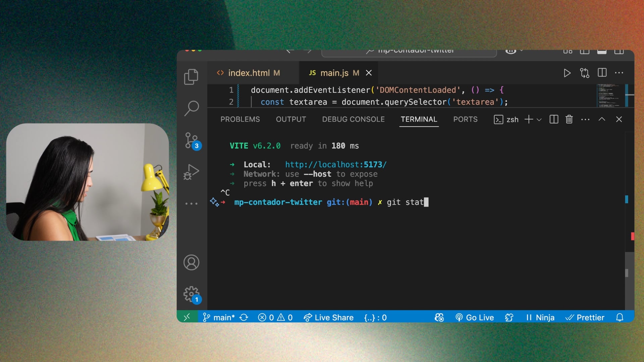The width and height of the screenshot is (644, 362).
Task: Open the Search sidebar icon
Action: tap(192, 108)
